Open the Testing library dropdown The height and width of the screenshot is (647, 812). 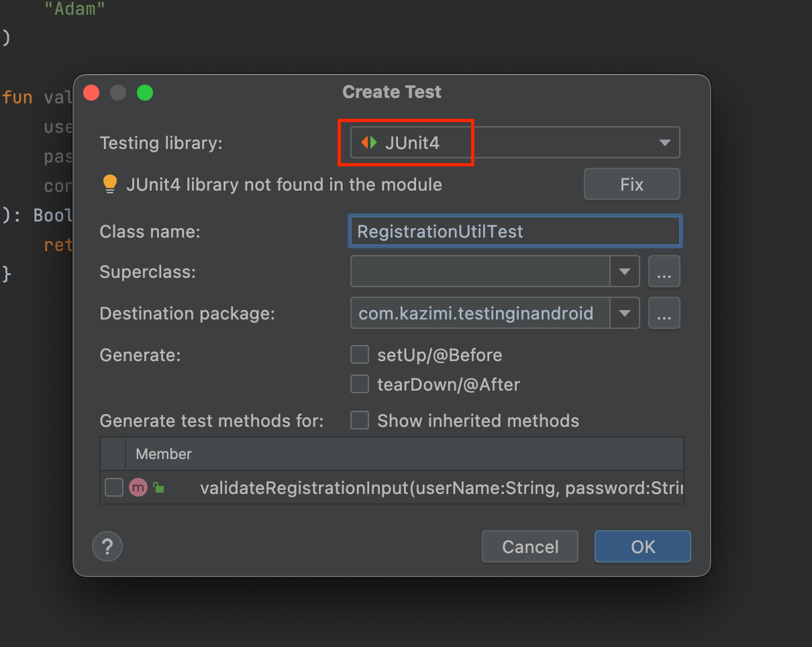coord(664,142)
